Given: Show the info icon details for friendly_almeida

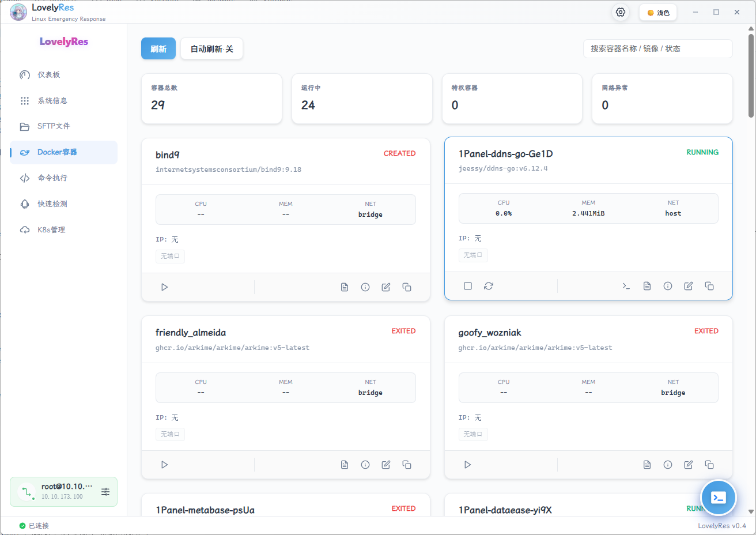Looking at the screenshot, I should pyautogui.click(x=365, y=465).
